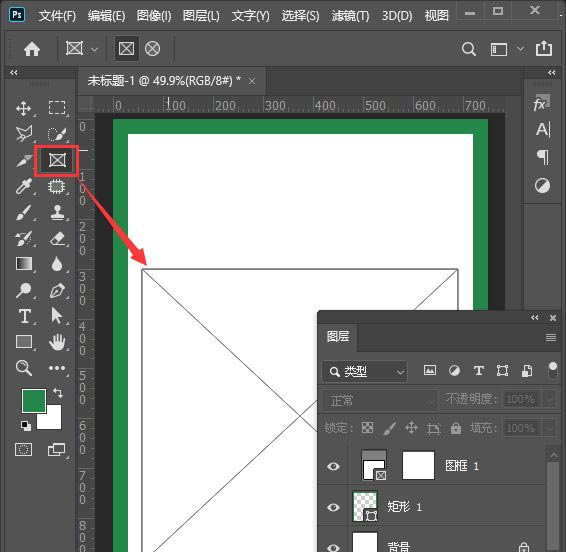Viewport: 566px width, 552px height.
Task: Hide the 图框 1 layer
Action: (x=333, y=466)
